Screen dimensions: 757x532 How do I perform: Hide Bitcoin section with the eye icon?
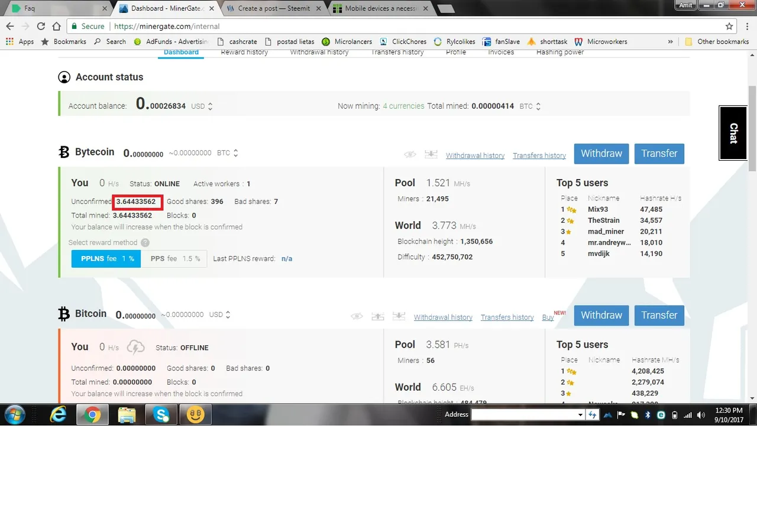pos(357,316)
